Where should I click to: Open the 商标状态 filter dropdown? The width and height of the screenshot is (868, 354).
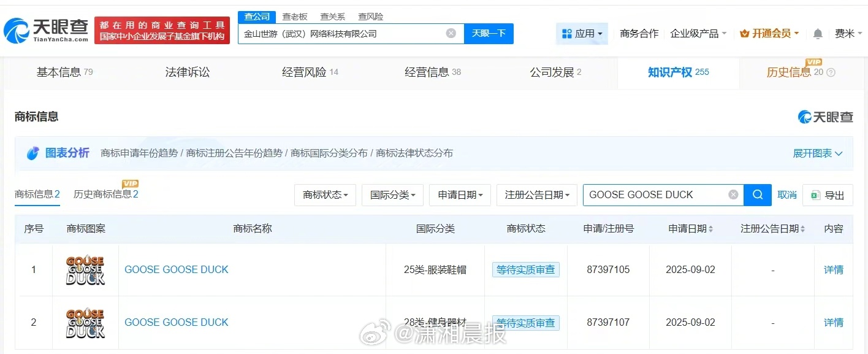(325, 194)
